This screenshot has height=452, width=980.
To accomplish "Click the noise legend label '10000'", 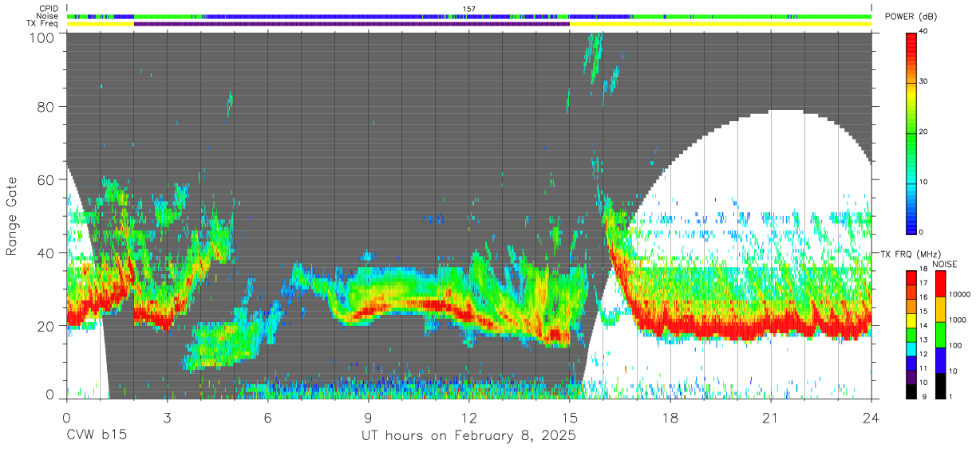I will [960, 295].
